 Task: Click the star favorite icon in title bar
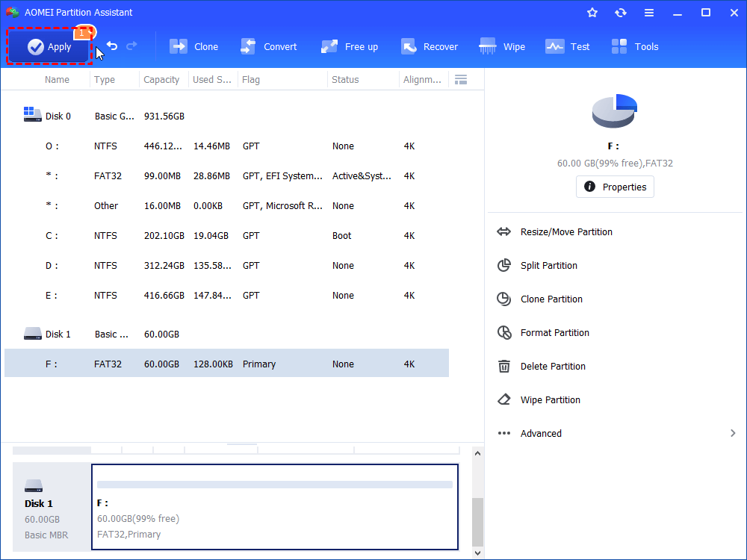pos(592,13)
